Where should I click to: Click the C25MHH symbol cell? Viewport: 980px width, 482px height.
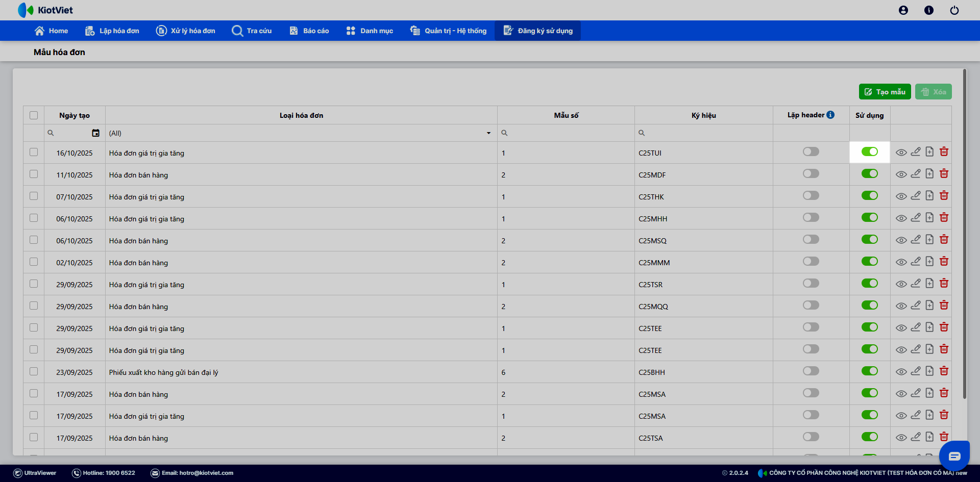(x=704, y=219)
